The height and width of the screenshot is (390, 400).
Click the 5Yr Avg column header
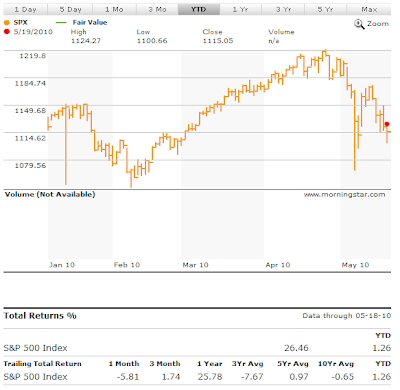click(x=293, y=364)
